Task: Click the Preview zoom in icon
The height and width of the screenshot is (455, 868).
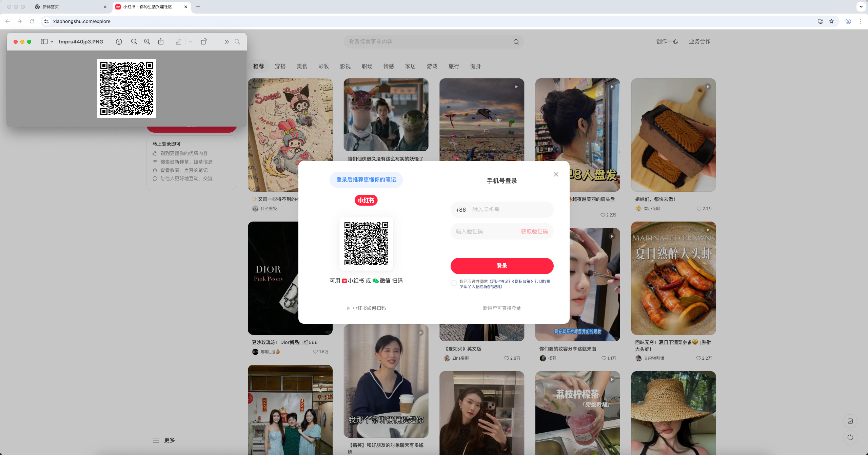Action: [x=147, y=42]
